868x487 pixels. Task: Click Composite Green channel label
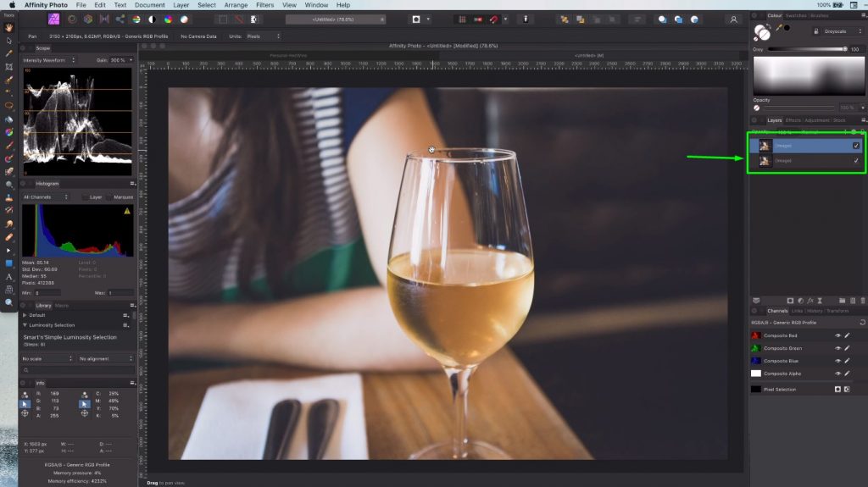782,348
